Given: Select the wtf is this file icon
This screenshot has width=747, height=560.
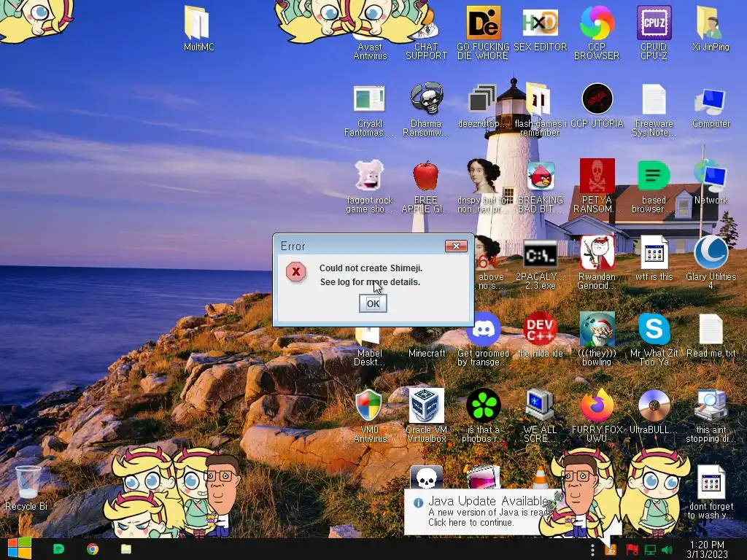Looking at the screenshot, I should (x=654, y=252).
